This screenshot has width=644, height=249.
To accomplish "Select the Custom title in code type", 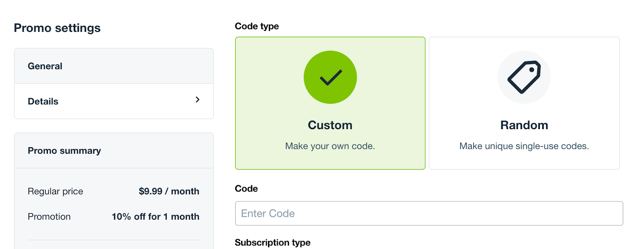I will click(330, 125).
